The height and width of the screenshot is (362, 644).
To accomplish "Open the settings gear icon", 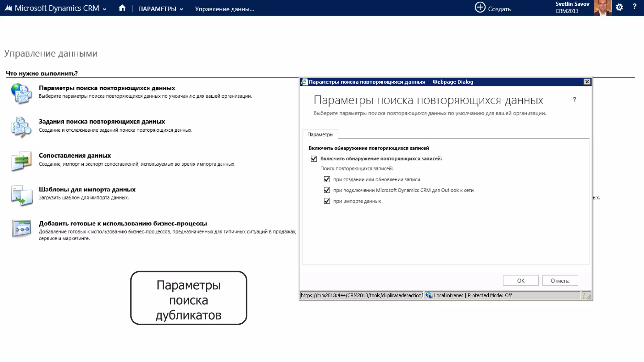I will [619, 7].
